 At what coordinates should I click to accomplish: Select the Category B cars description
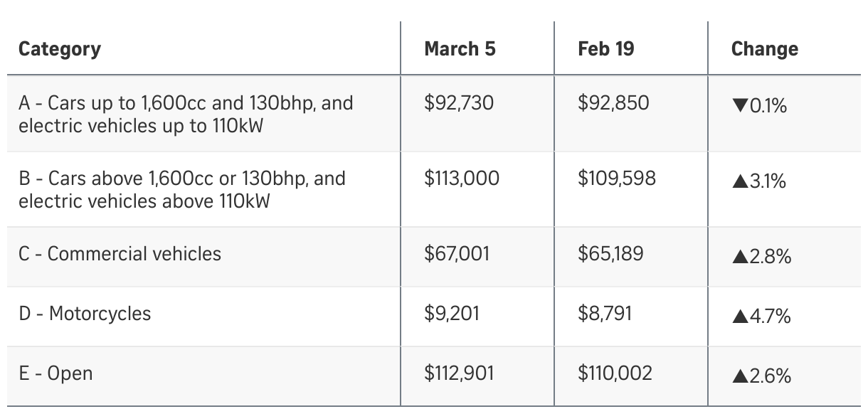coord(182,189)
